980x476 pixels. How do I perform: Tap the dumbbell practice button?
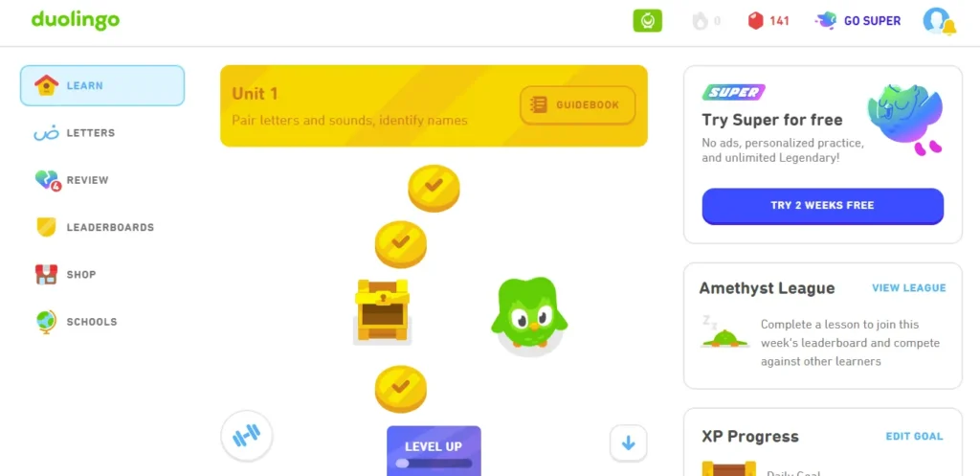246,436
